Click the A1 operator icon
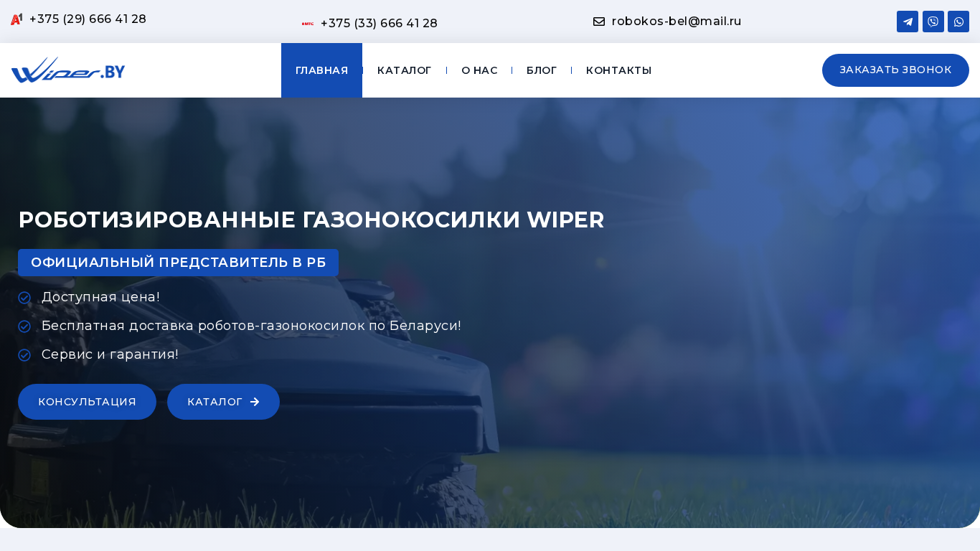This screenshot has height=551, width=980. [17, 19]
